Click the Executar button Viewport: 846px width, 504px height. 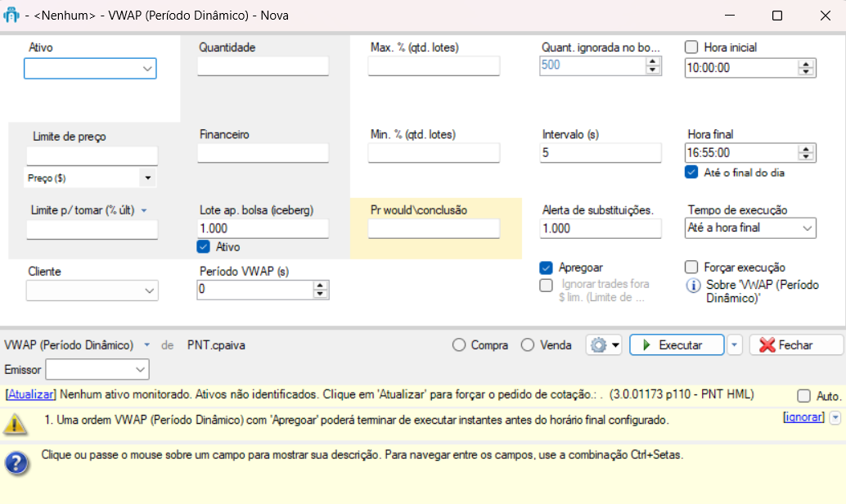tap(676, 345)
